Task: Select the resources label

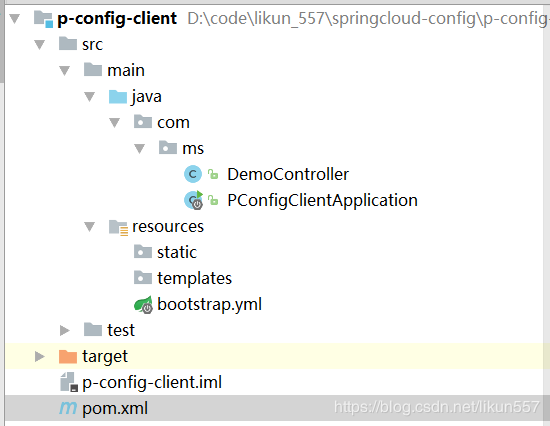Action: click(x=168, y=227)
